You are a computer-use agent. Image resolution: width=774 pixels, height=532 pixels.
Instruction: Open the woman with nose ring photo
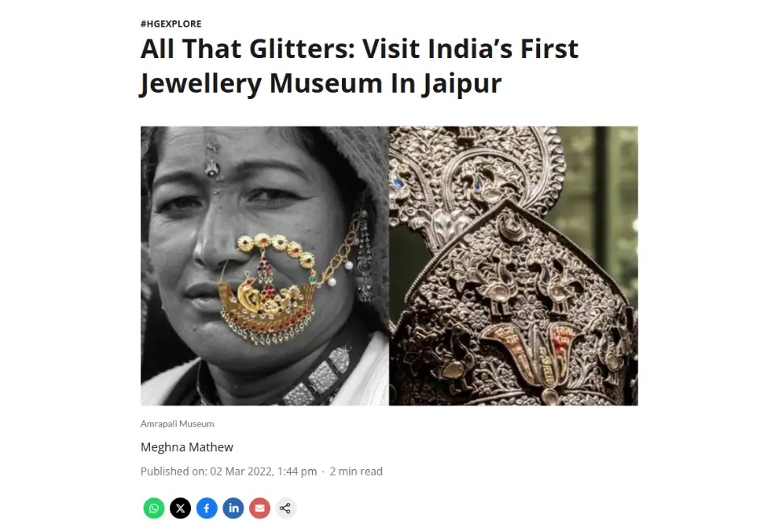[264, 266]
